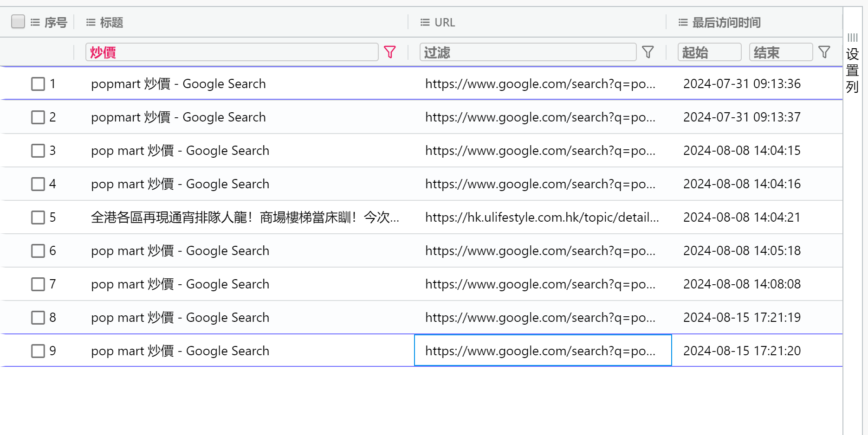Image resolution: width=868 pixels, height=435 pixels.
Task: Click the URL 过滤 filter input
Action: [x=528, y=52]
